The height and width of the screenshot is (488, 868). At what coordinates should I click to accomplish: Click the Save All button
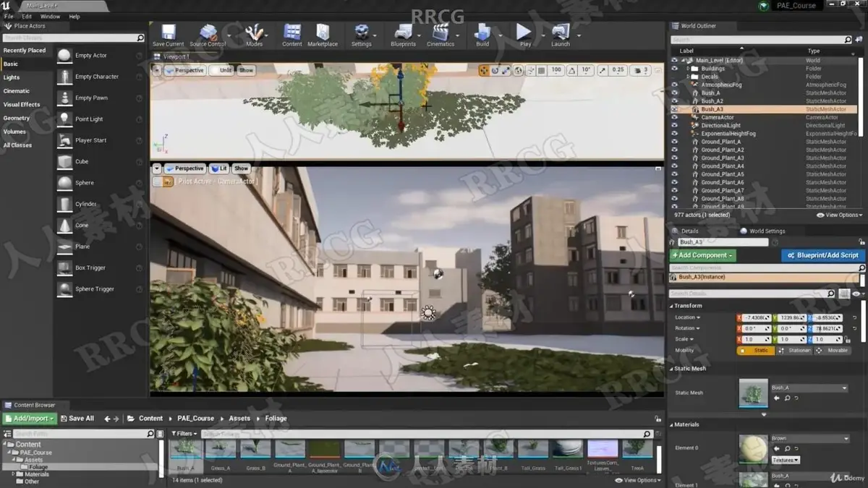[77, 419]
